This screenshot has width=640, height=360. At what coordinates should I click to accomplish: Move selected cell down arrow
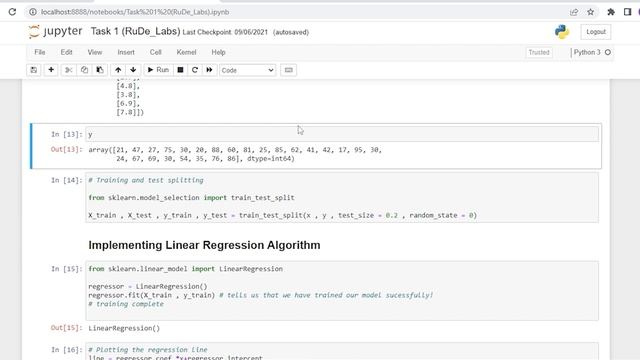[x=133, y=70]
